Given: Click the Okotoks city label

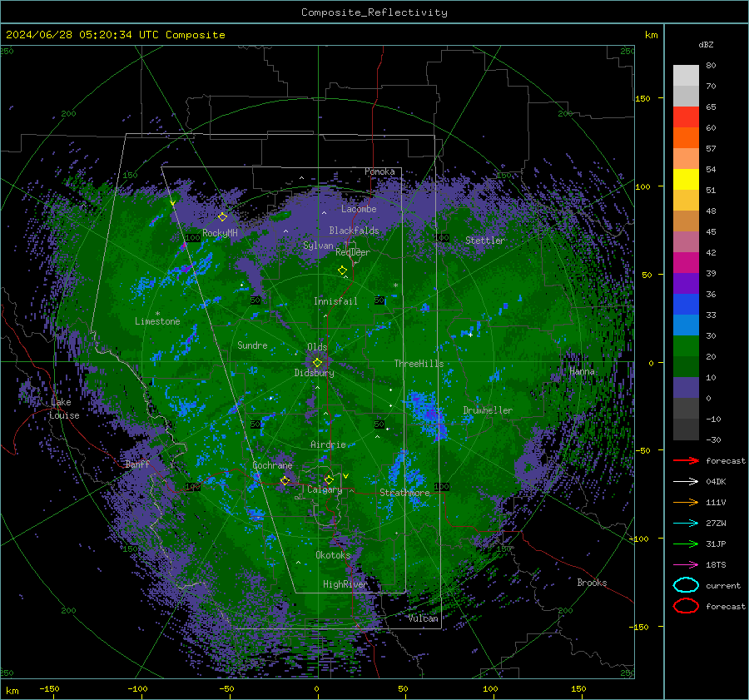Looking at the screenshot, I should [333, 555].
